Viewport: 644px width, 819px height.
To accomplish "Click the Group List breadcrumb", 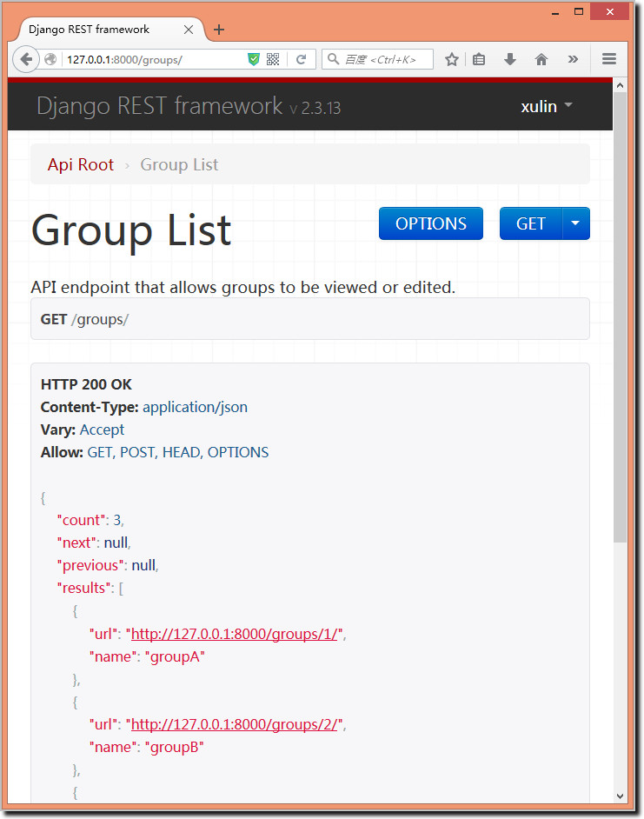I will click(179, 164).
